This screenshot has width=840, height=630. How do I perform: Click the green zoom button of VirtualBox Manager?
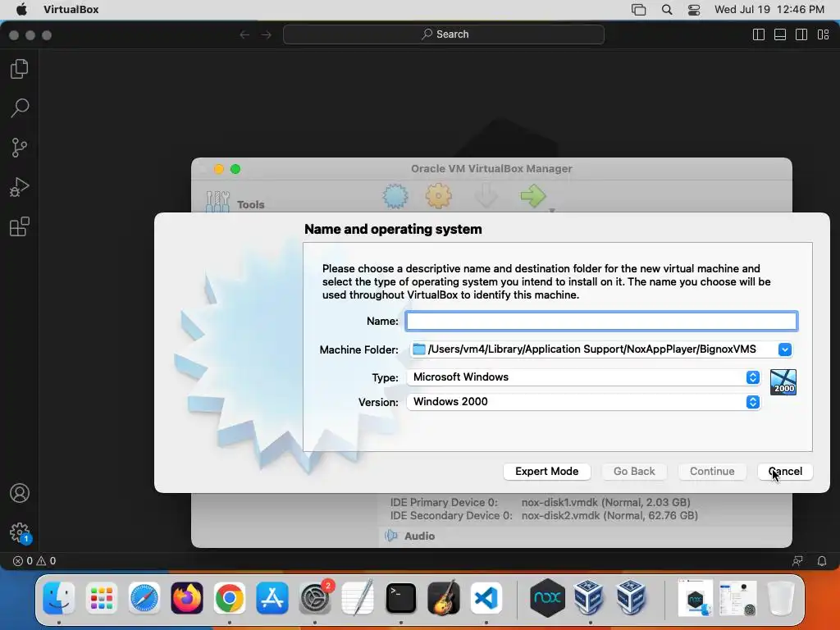(235, 169)
